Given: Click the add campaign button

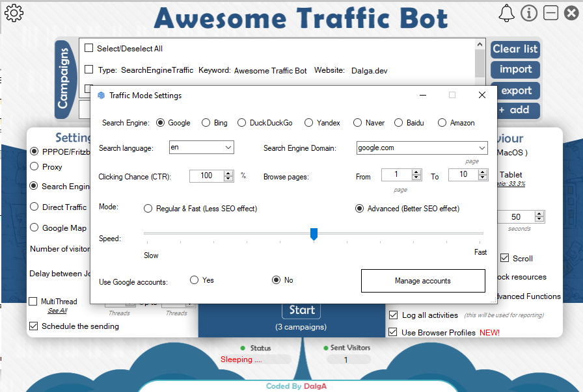Looking at the screenshot, I should (518, 110).
